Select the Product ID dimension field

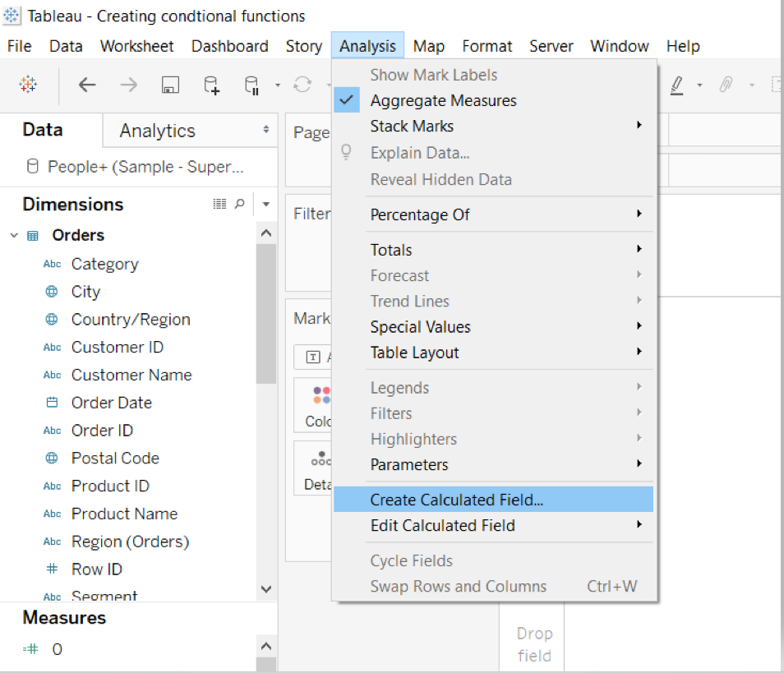click(x=110, y=486)
